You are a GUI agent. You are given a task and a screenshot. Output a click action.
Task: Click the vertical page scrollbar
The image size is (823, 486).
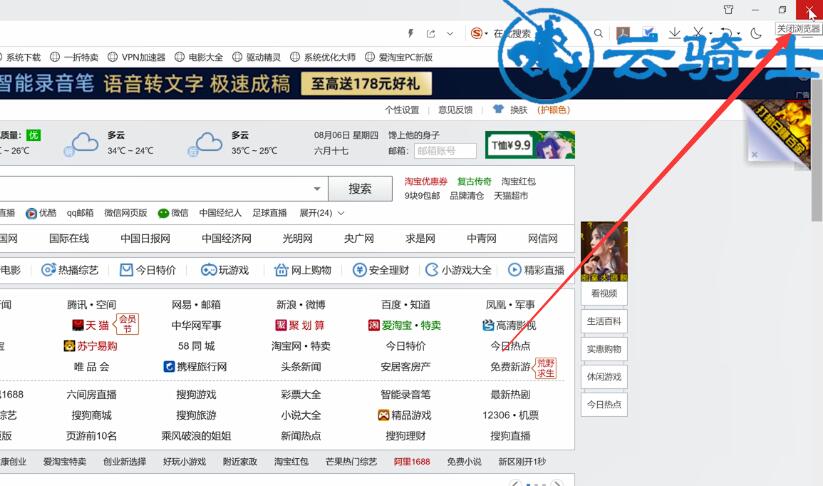click(817, 150)
